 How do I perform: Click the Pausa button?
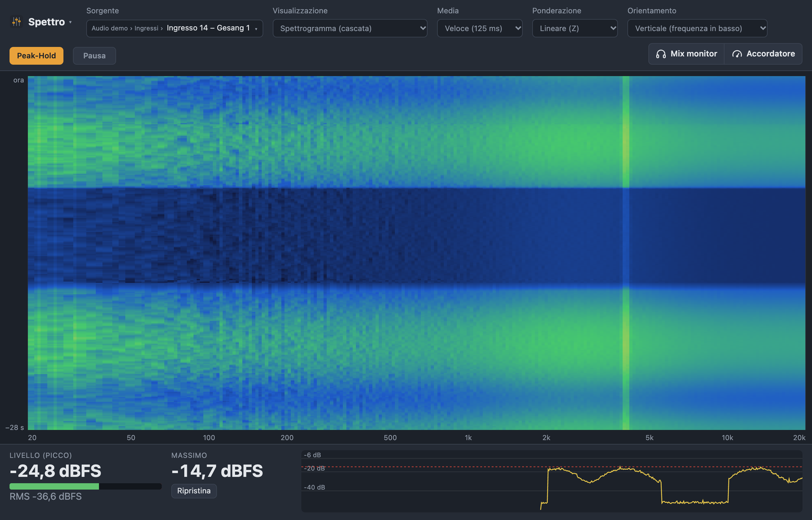pos(94,56)
